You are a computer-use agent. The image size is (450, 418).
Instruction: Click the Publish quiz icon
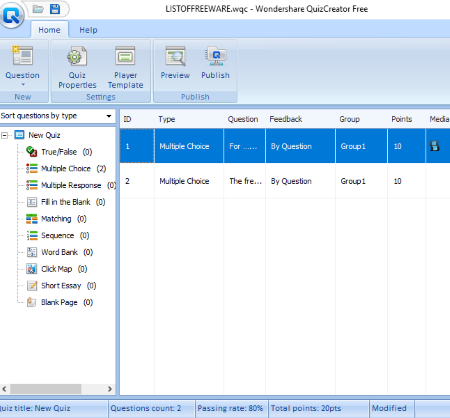215,63
